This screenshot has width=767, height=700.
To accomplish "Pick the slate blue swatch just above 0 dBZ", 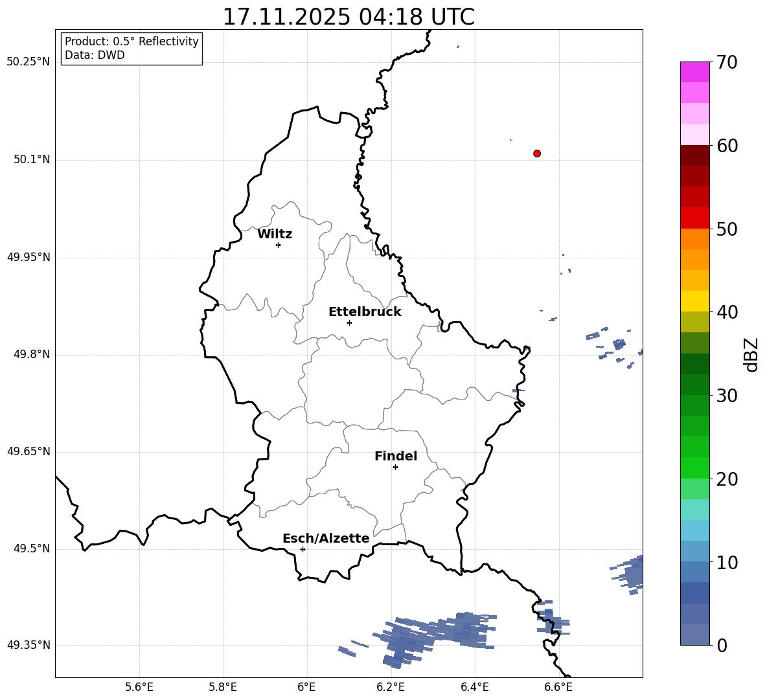I will 694,635.
